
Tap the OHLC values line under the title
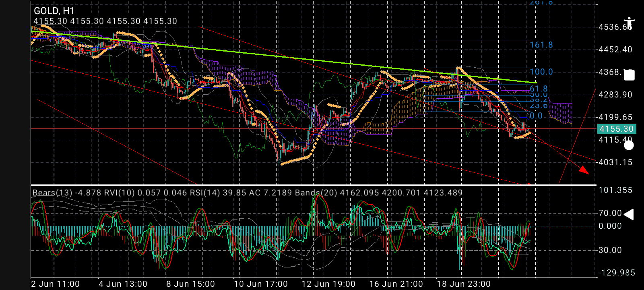pyautogui.click(x=105, y=21)
